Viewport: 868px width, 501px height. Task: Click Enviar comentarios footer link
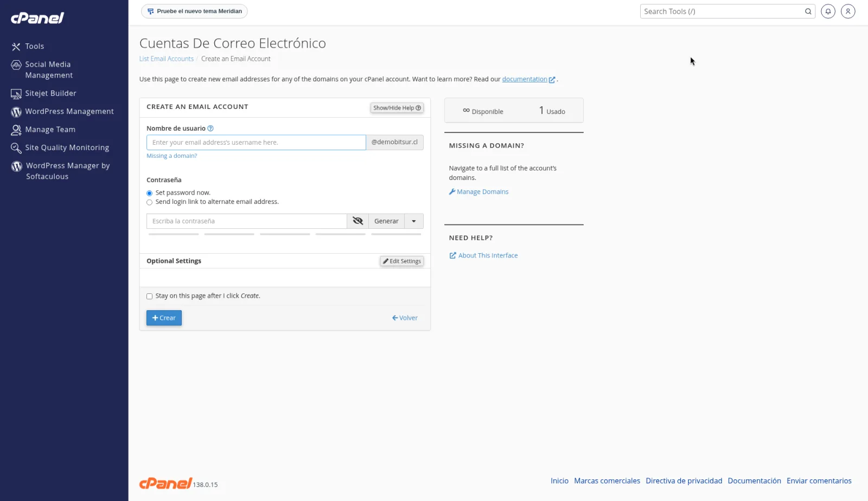click(x=819, y=481)
